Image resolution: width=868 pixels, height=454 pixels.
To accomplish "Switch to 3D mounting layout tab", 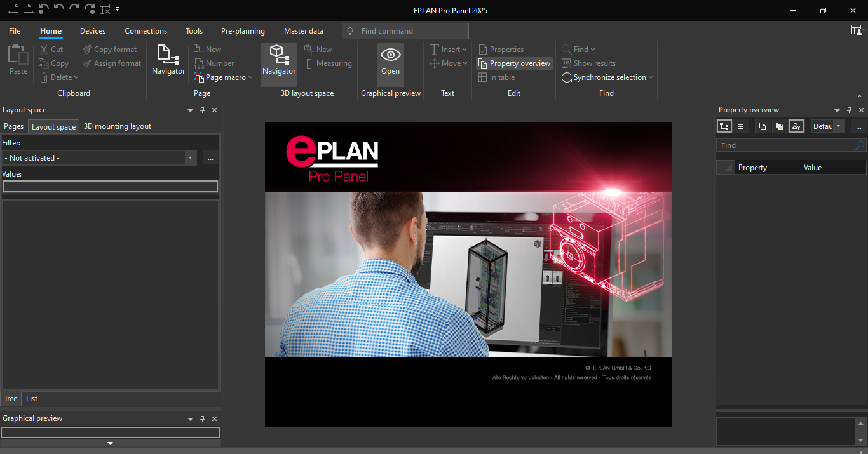I will (118, 126).
